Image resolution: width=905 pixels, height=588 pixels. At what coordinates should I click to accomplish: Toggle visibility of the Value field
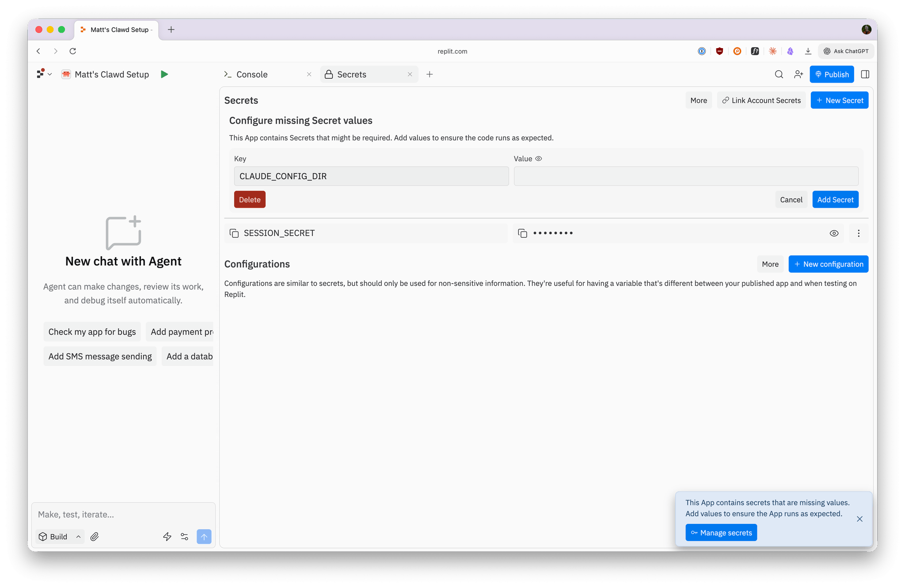click(539, 159)
